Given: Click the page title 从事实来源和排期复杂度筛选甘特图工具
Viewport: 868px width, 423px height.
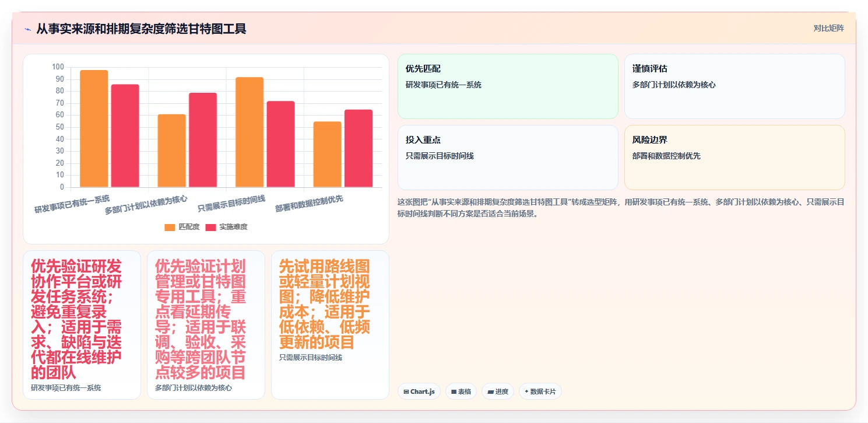Looking at the screenshot, I should coord(142,29).
